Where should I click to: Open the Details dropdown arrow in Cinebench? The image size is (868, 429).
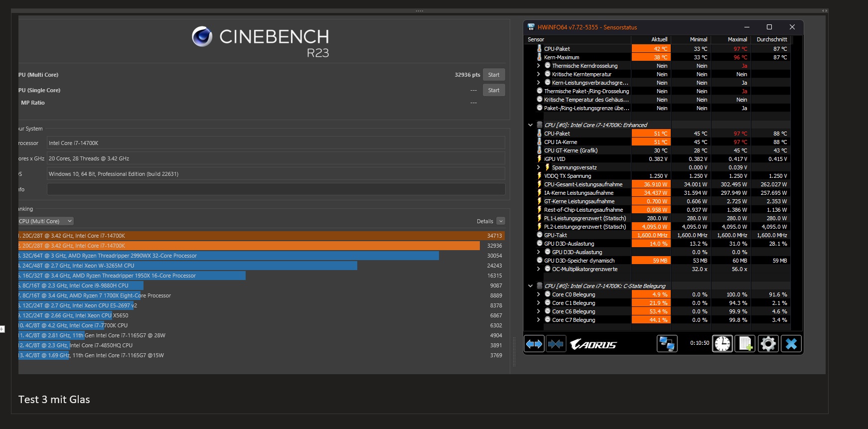(x=501, y=221)
